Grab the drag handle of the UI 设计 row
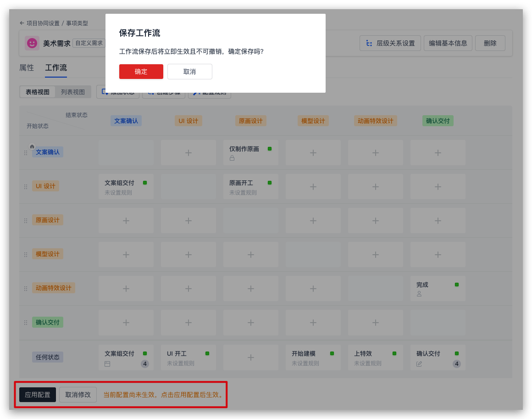Image resolution: width=532 pixels, height=419 pixels. (26, 187)
